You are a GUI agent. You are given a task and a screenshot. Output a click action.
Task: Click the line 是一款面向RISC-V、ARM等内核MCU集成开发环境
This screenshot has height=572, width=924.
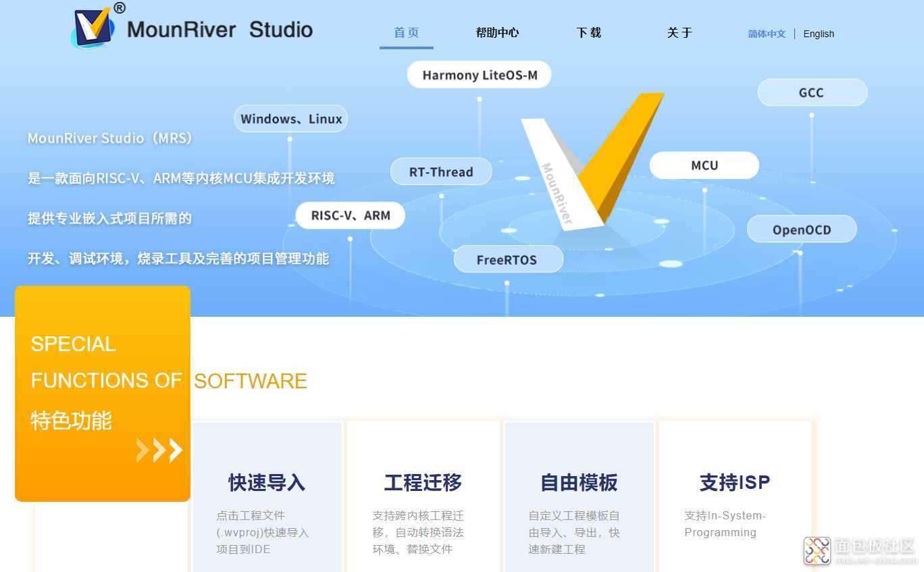181,178
